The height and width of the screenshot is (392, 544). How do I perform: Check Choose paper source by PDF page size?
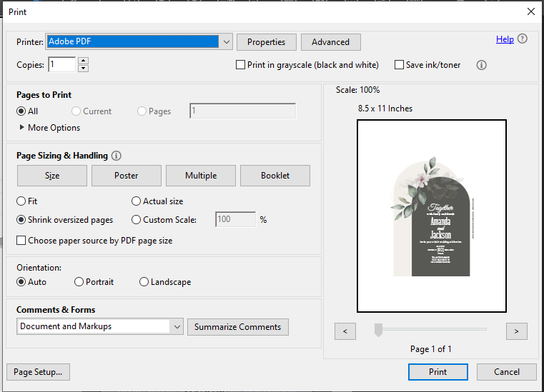pyautogui.click(x=21, y=240)
